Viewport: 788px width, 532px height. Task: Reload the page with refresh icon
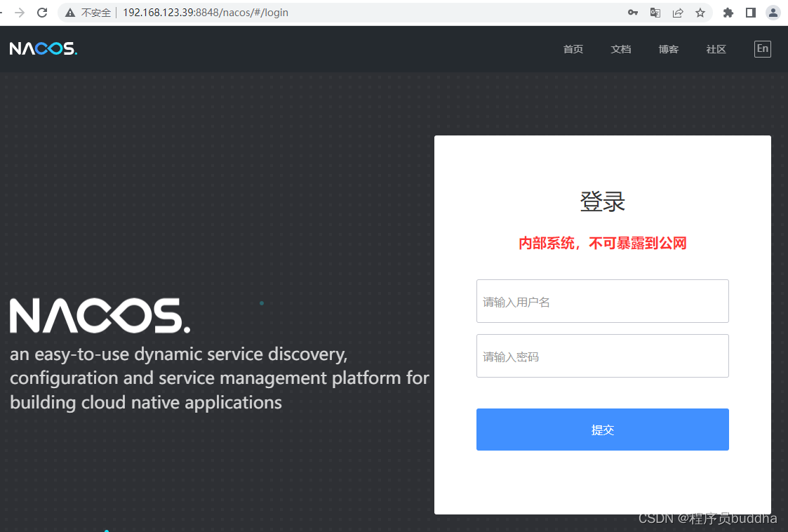[42, 13]
